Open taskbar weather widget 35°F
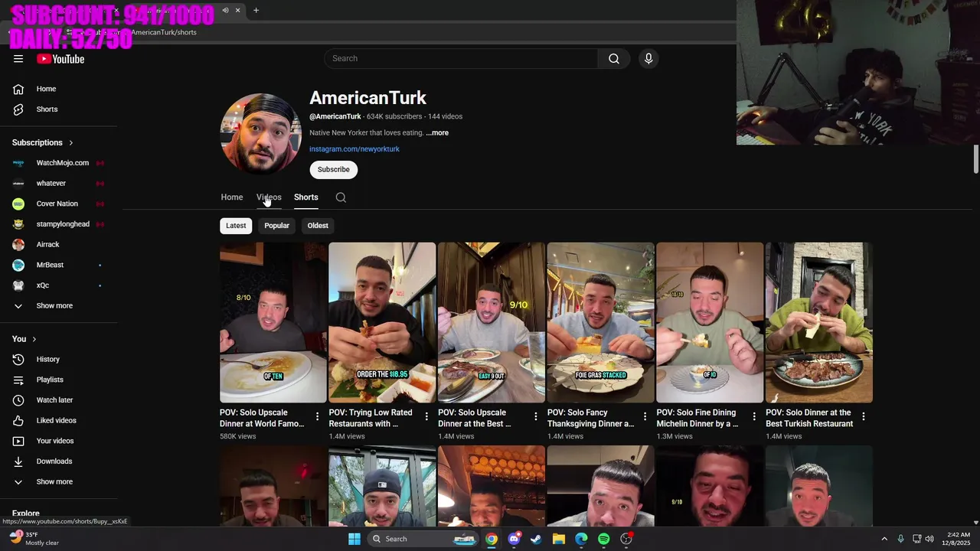This screenshot has width=980, height=551. 34,539
